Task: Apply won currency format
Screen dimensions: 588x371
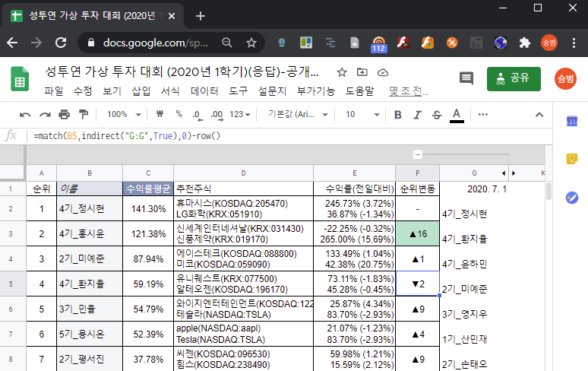Action: [x=160, y=114]
